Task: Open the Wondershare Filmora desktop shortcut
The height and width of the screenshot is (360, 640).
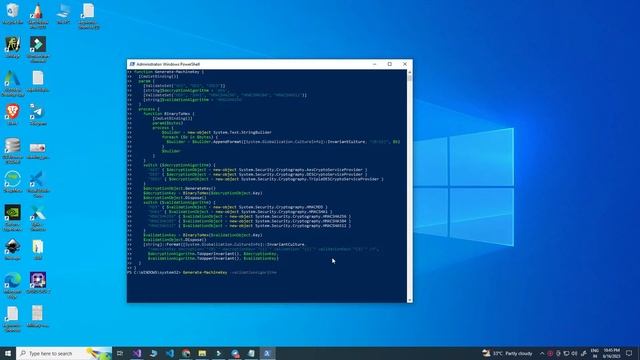Action: click(x=38, y=49)
